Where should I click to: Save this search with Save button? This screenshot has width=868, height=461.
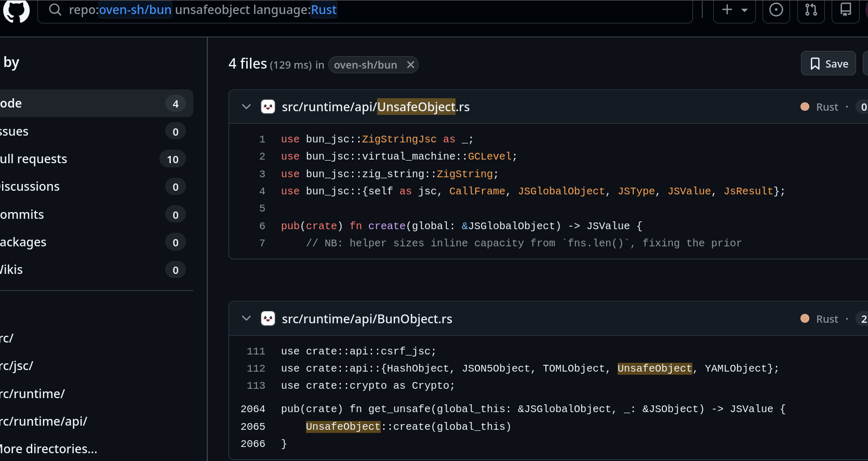click(829, 63)
